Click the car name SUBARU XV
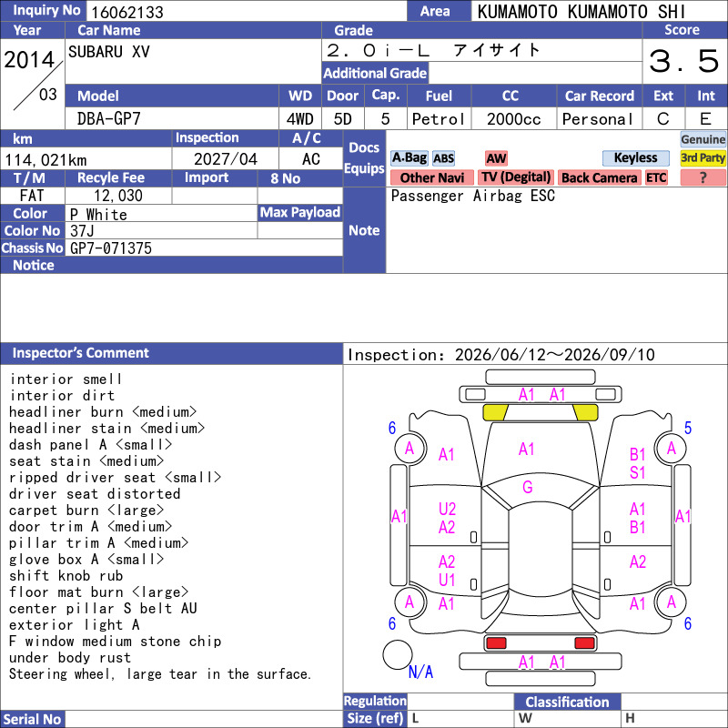 pos(109,51)
